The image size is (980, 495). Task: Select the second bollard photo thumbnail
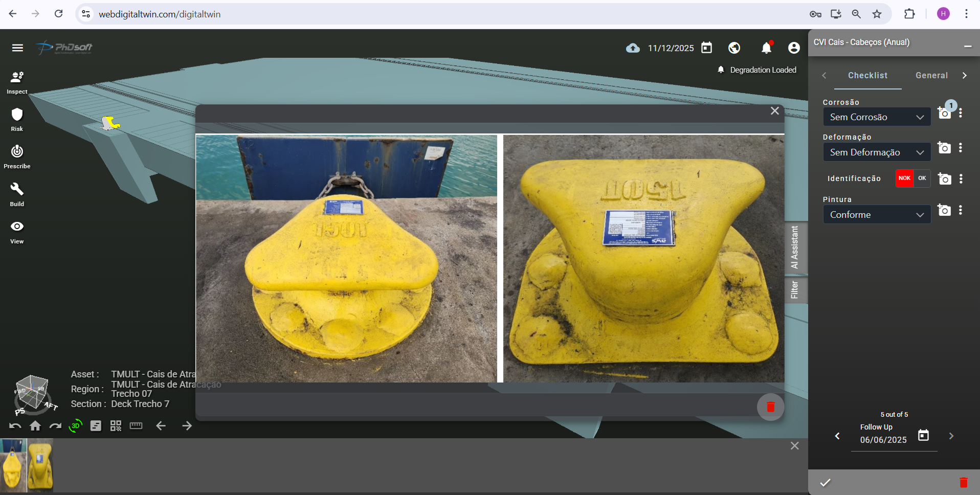tap(40, 465)
